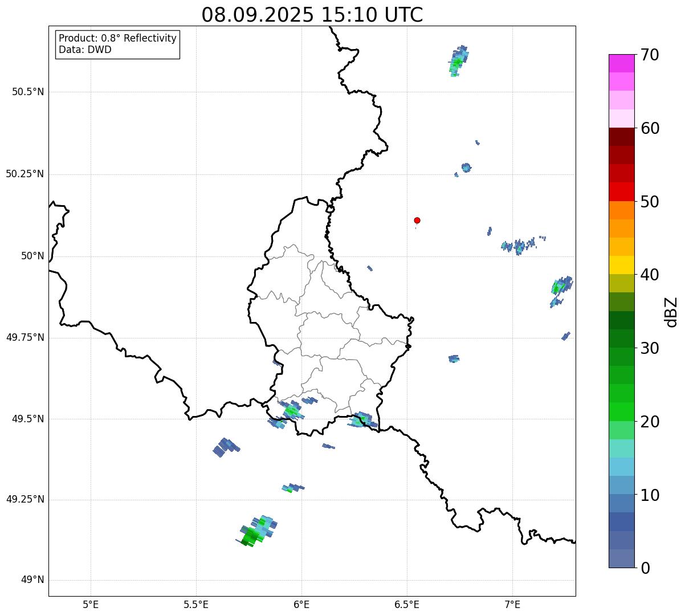Screen dimensions: 685x616
Task: Click the dBZ colorbar axis label
Action: click(671, 312)
